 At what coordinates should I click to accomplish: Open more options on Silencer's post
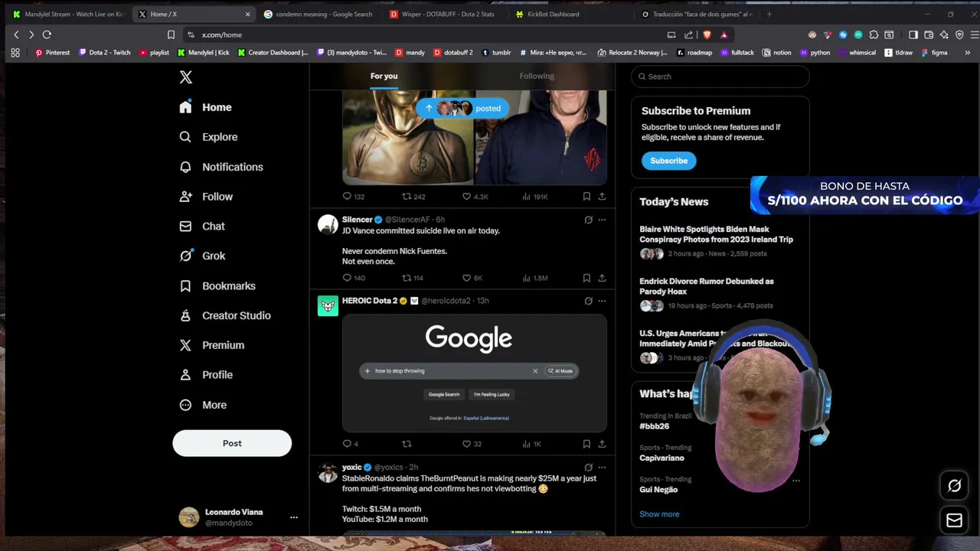(x=602, y=220)
